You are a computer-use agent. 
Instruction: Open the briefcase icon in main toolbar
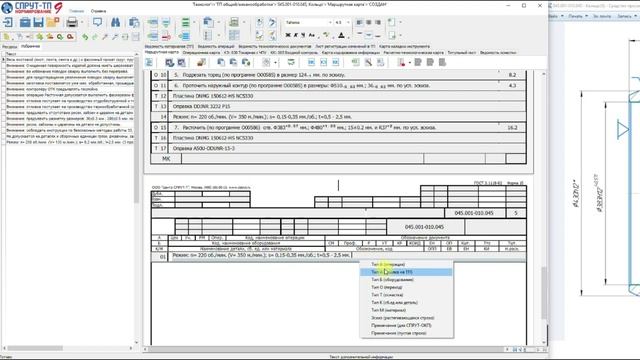click(x=25, y=22)
